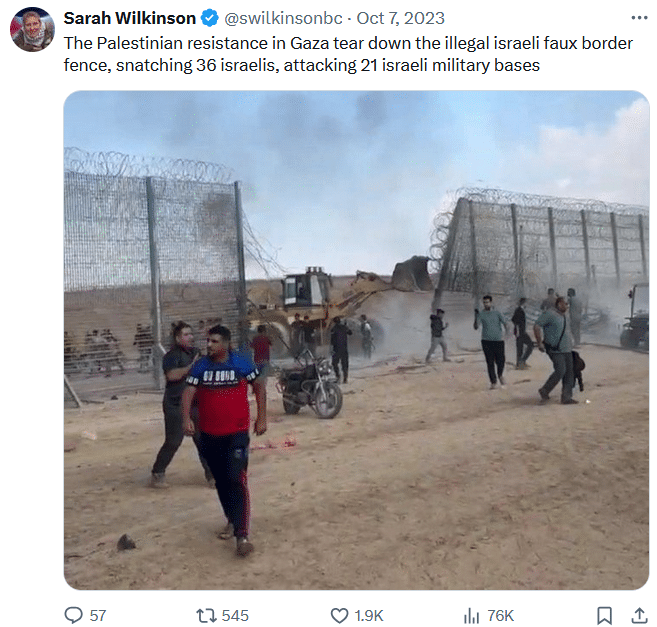Open view analytics bar chart icon
The image size is (657, 627).
coord(471,616)
